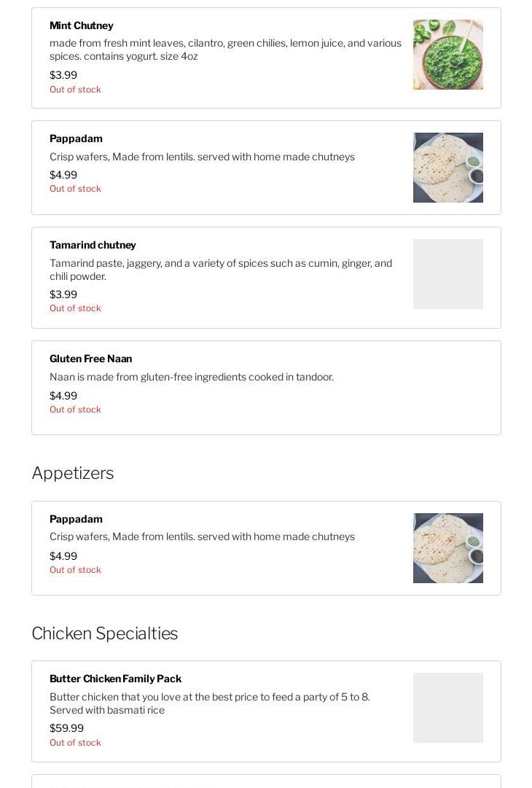532x788 pixels.
Task: Click the Butter Chicken Family Pack description
Action: tap(210, 703)
